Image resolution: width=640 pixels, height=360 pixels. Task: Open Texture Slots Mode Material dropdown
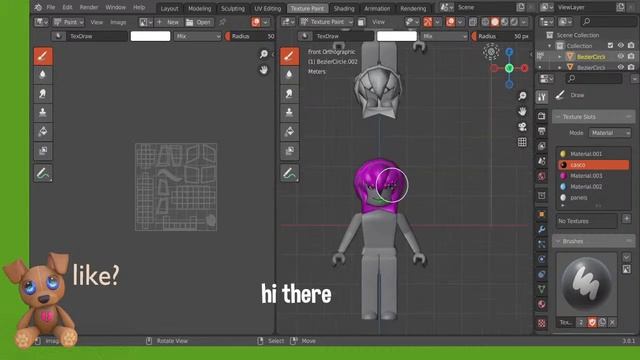610,133
